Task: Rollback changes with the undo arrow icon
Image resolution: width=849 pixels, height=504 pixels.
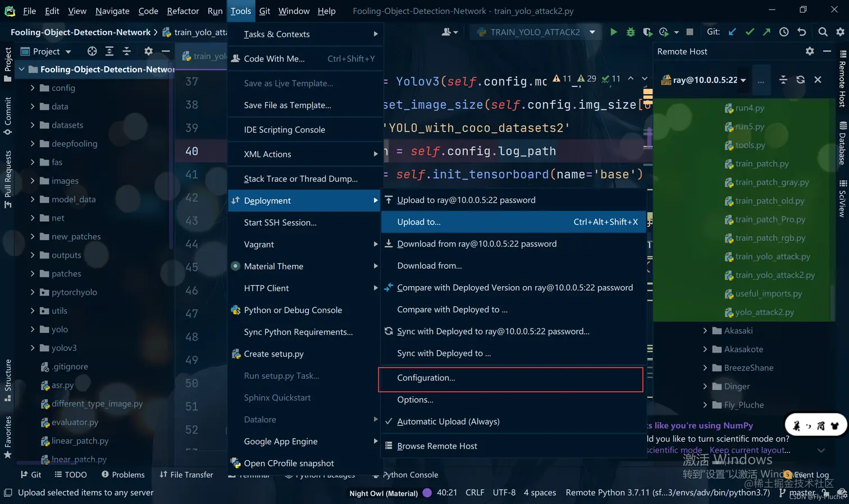Action: click(802, 32)
